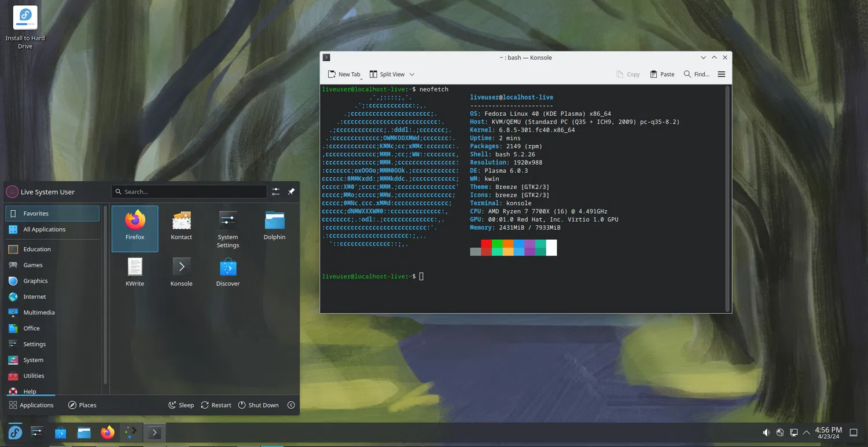Toggle the pin to keep launcher open

point(292,192)
